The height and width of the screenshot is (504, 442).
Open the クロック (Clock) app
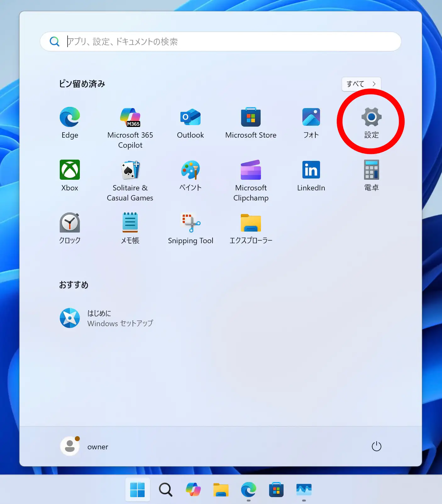coord(70,229)
